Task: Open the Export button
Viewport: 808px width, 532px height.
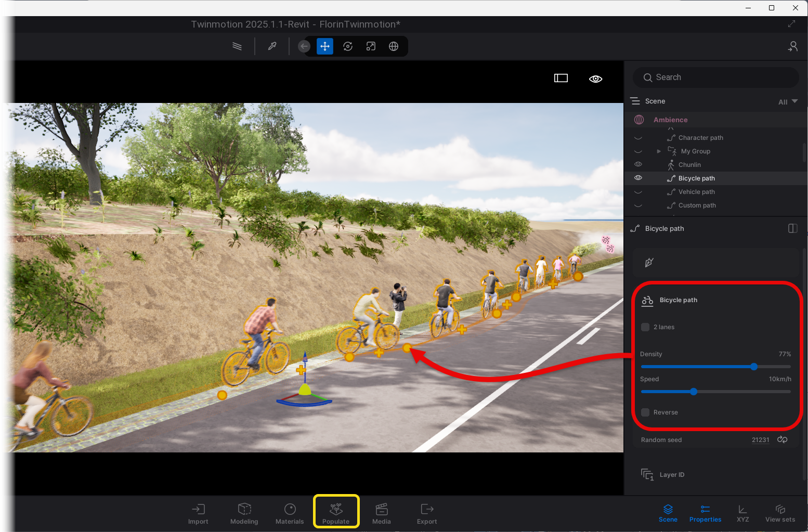Action: click(x=426, y=513)
